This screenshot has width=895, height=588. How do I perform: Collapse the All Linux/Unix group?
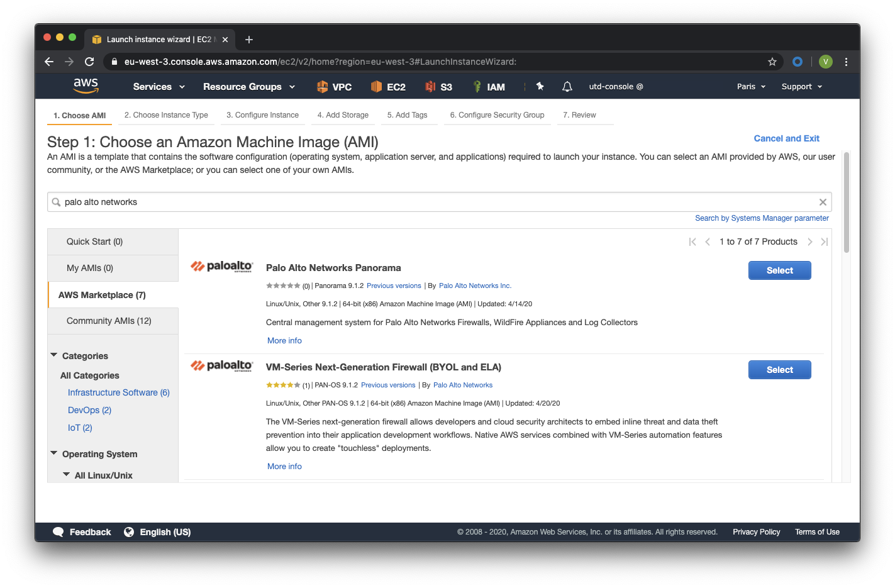(x=67, y=475)
